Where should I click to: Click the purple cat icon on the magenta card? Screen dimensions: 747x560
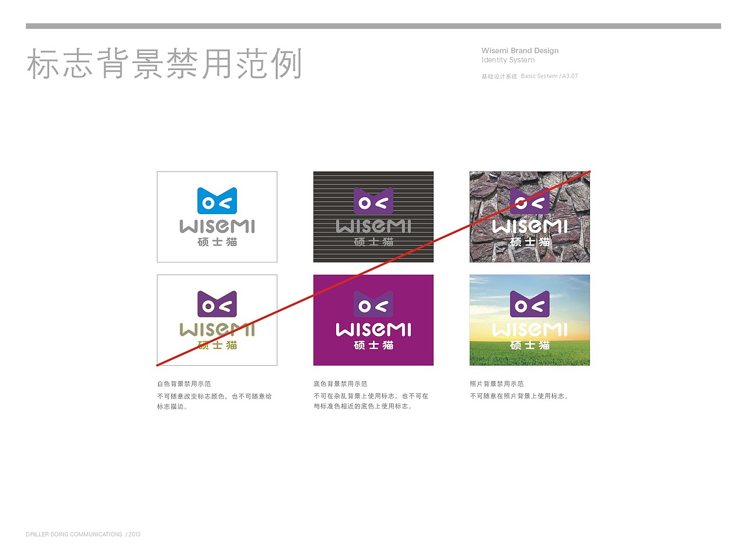373,304
